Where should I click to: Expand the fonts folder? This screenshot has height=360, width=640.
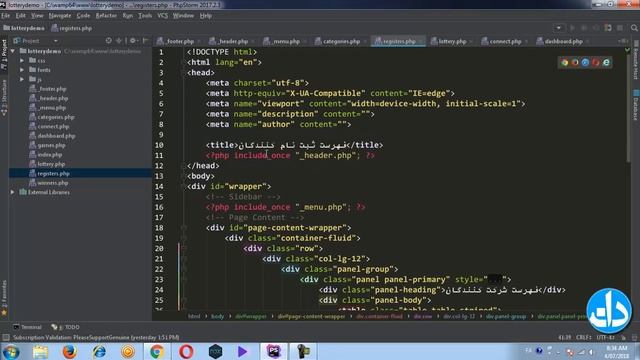point(22,70)
